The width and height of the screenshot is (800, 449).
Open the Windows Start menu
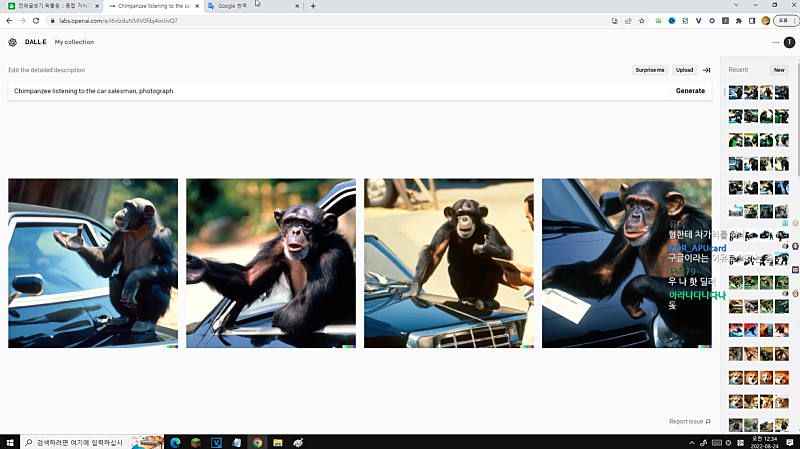pos(10,442)
